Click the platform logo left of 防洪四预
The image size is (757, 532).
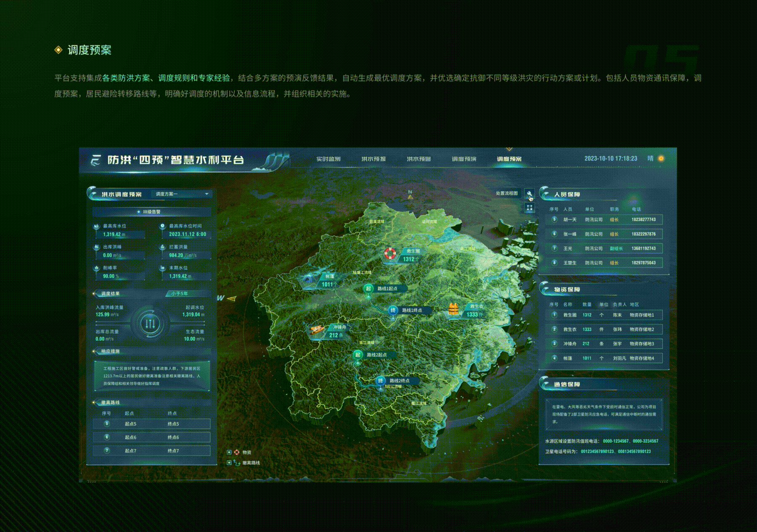point(96,160)
